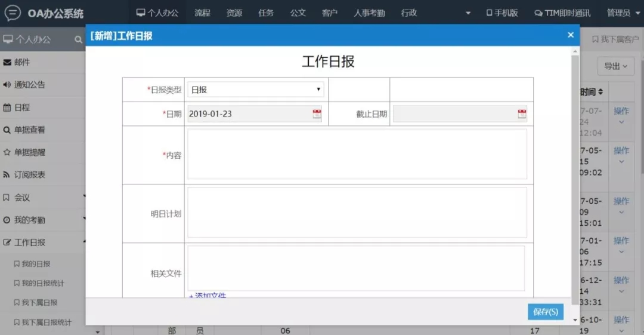Open the 人事考勤 top menu

pyautogui.click(x=369, y=13)
